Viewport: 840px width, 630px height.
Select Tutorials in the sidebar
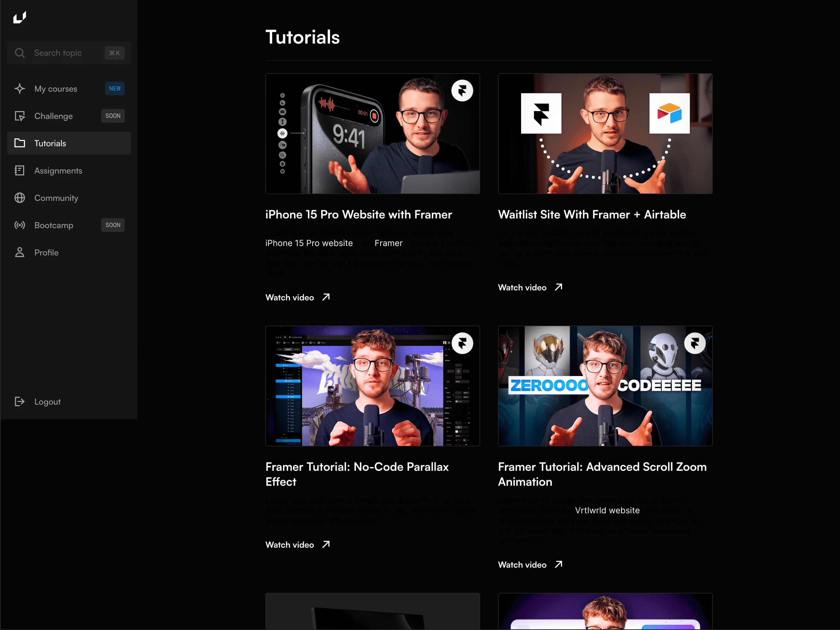point(69,143)
